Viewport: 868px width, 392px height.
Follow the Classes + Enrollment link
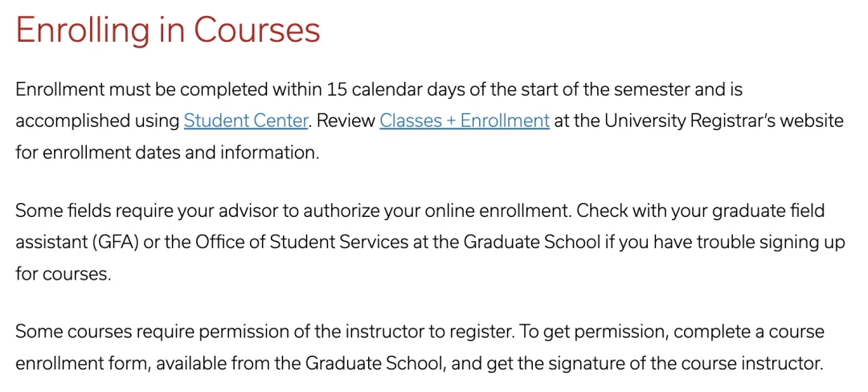click(x=464, y=120)
